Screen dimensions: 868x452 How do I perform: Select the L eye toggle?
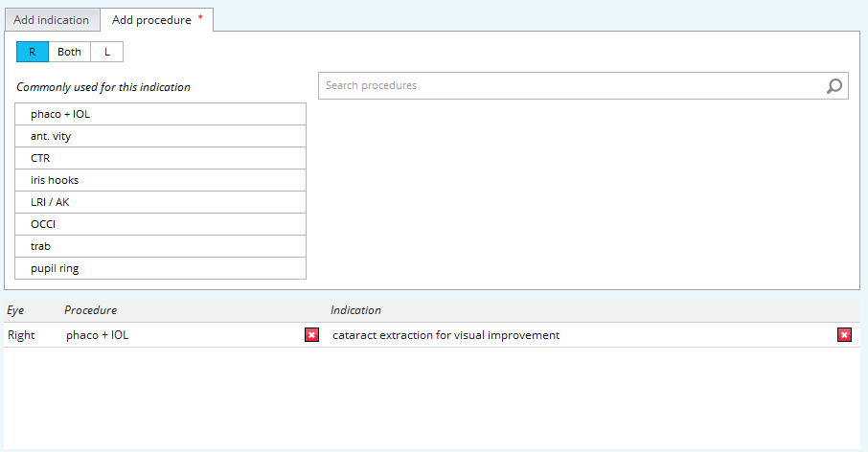click(106, 52)
